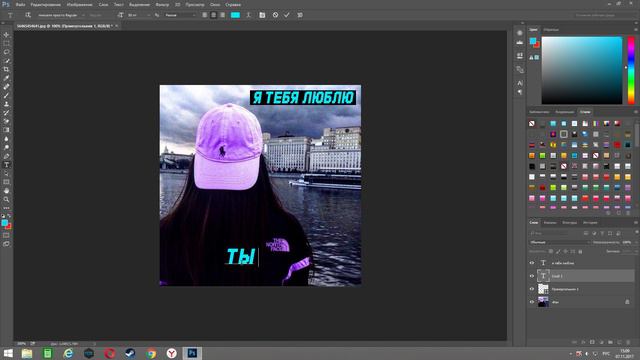The image size is (640, 360).
Task: Click text color swatch in options bar
Action: (236, 15)
